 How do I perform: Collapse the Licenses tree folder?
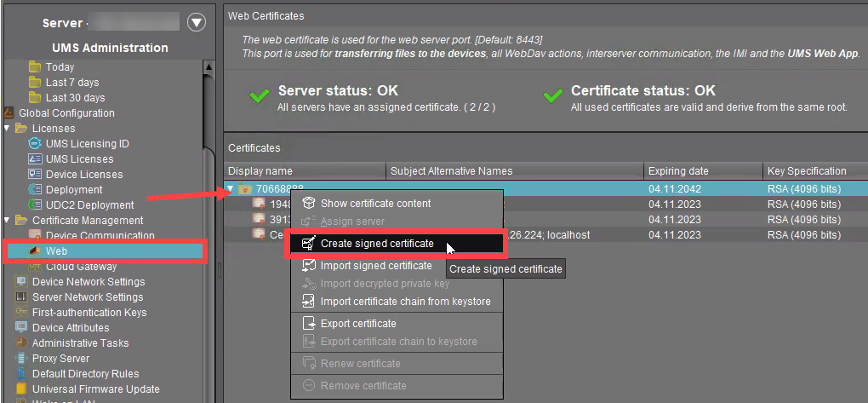8,129
